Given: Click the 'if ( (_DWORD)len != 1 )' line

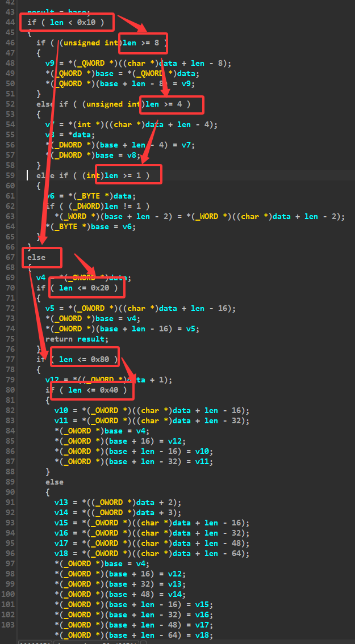Looking at the screenshot, I should click(x=97, y=206).
